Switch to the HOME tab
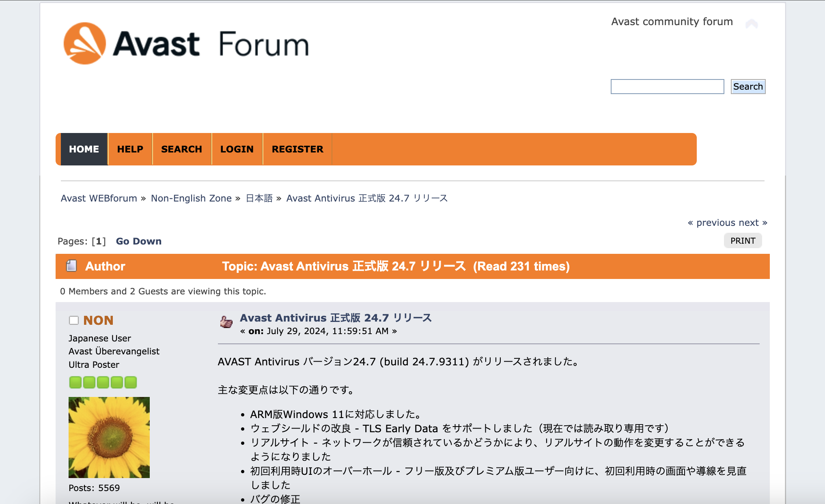Viewport: 825px width, 504px height. coord(84,149)
